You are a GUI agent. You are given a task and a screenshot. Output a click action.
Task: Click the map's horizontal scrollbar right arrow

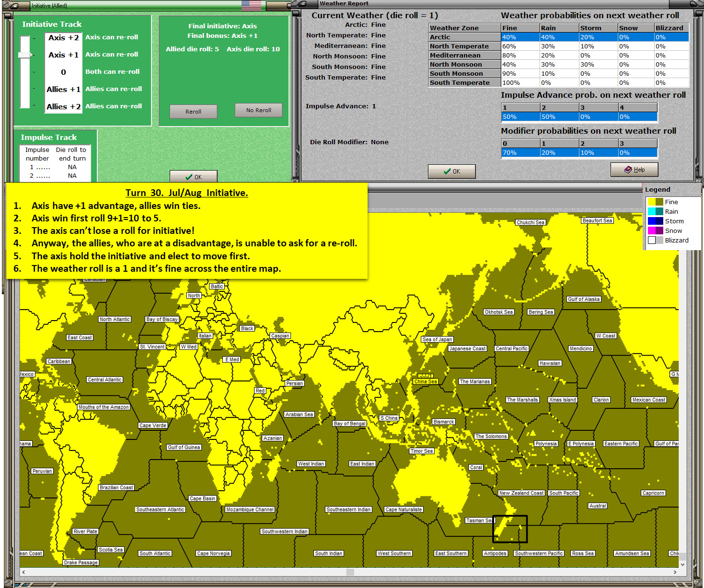point(675,572)
